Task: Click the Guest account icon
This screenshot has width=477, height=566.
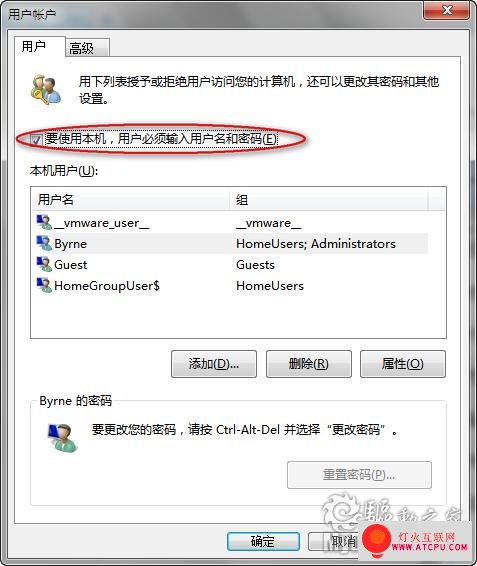Action: tap(44, 264)
